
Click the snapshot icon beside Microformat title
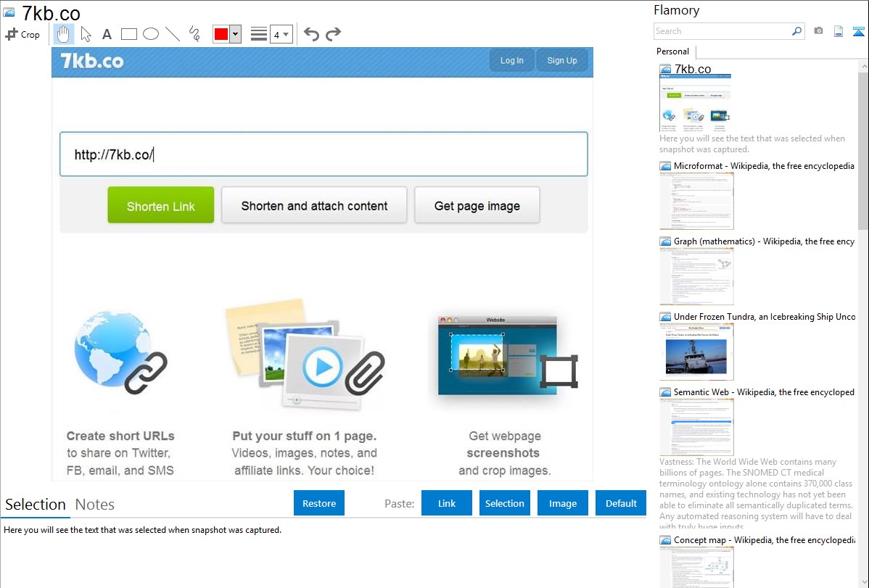coord(665,166)
